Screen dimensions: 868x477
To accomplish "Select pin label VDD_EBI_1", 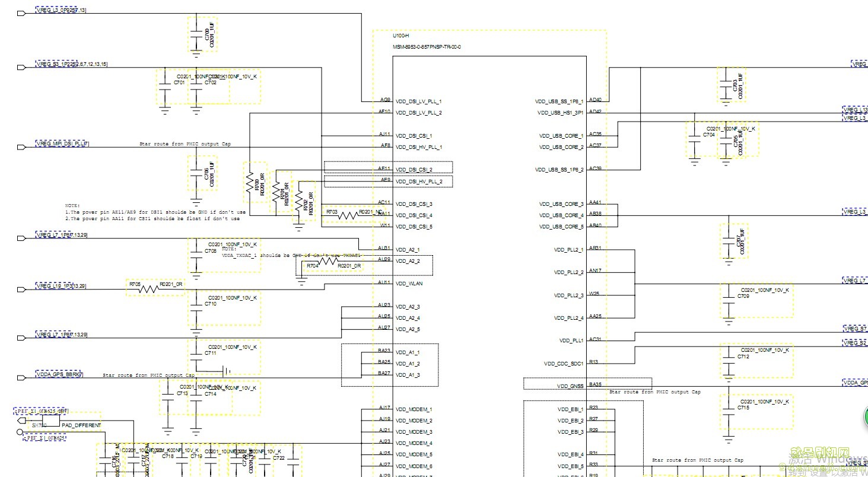I will point(570,409).
